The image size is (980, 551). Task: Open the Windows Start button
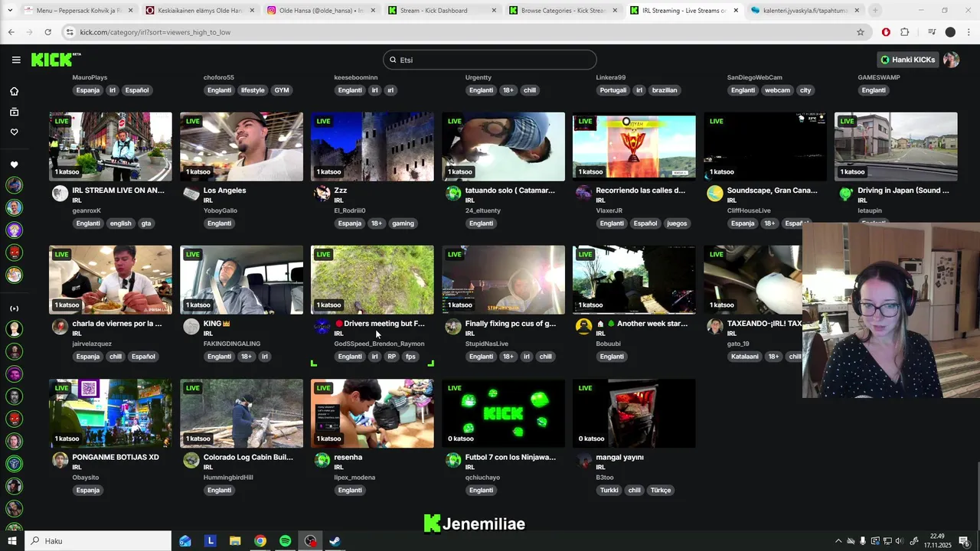pyautogui.click(x=12, y=541)
